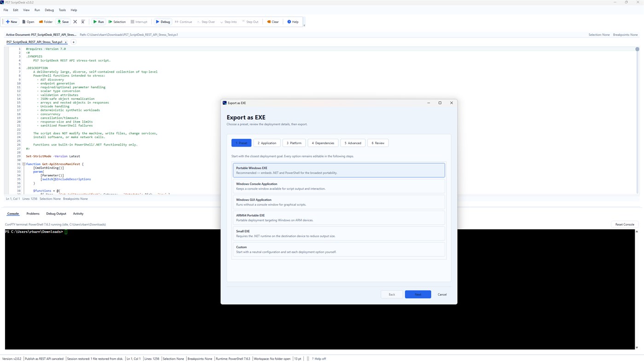This screenshot has height=362, width=644.
Task: Open the View menu
Action: [26, 10]
